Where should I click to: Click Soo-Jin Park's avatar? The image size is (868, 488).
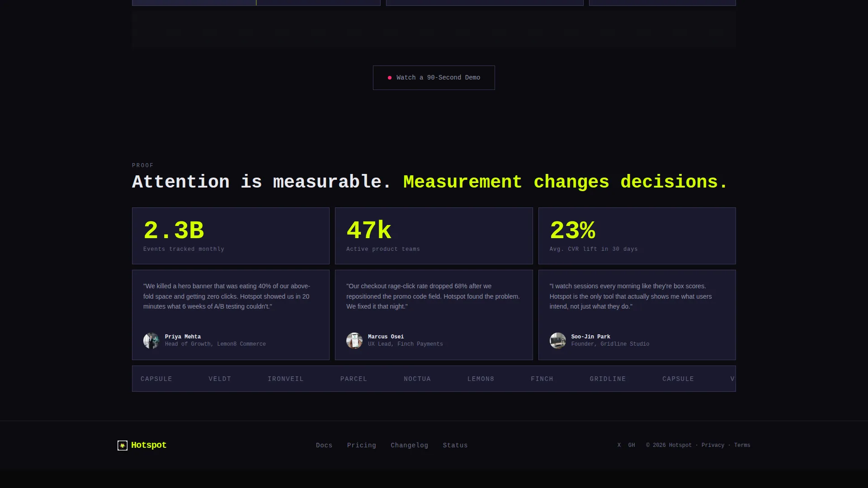pos(557,341)
